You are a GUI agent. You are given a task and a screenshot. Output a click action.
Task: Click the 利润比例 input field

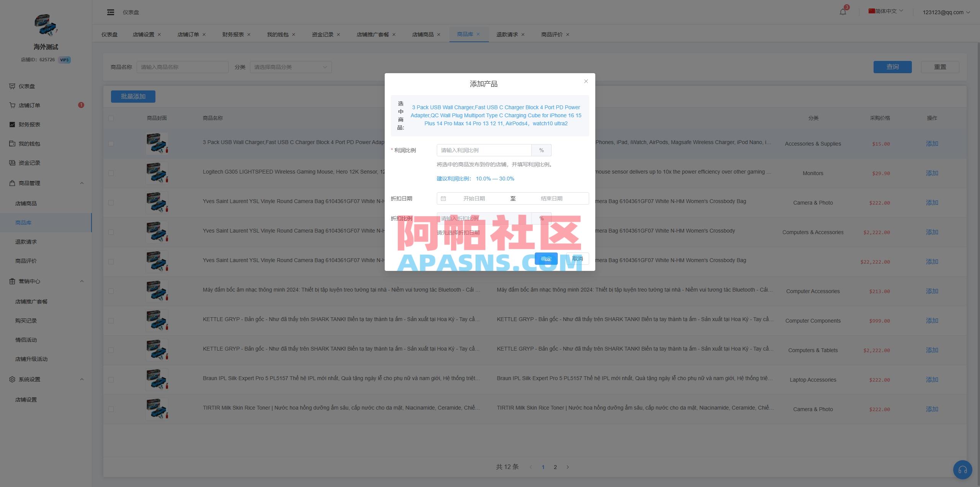[483, 150]
